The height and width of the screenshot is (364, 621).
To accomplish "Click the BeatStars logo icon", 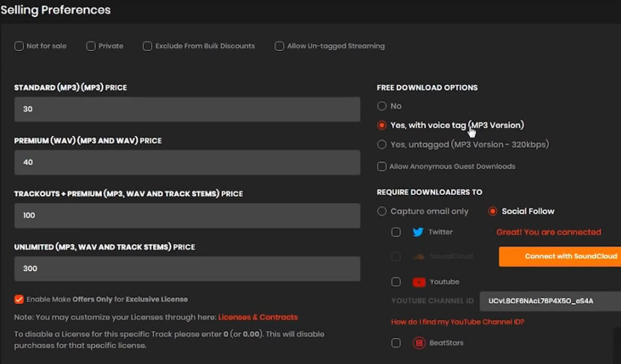I will click(419, 343).
